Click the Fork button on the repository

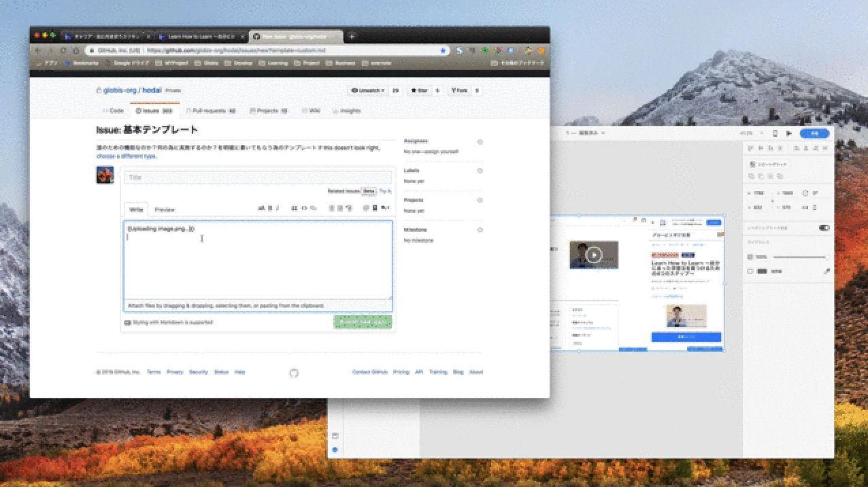click(460, 90)
